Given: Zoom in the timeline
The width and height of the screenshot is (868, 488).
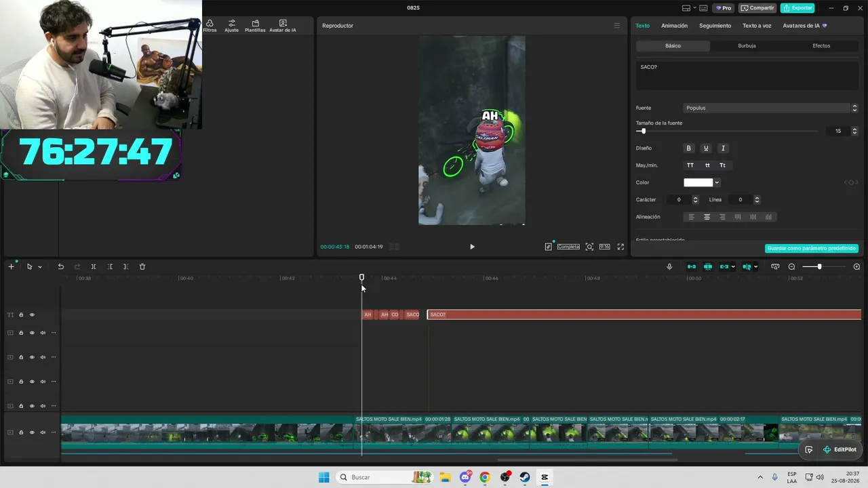Looking at the screenshot, I should [x=856, y=266].
